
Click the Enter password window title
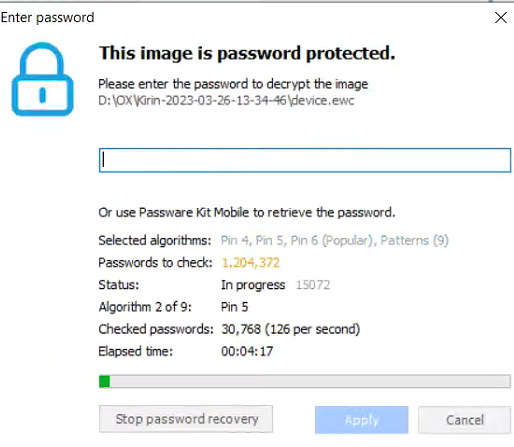47,18
